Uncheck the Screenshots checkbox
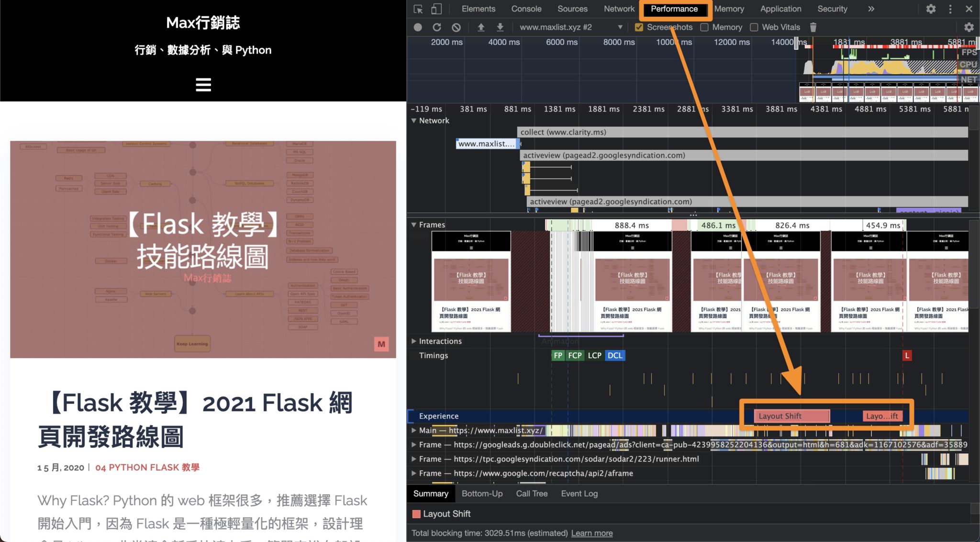 click(639, 27)
